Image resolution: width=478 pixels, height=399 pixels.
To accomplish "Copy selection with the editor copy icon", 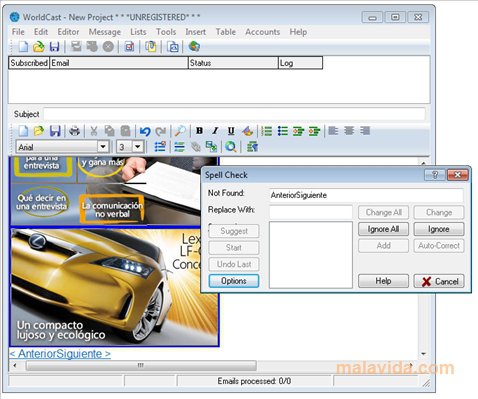I will (x=109, y=131).
